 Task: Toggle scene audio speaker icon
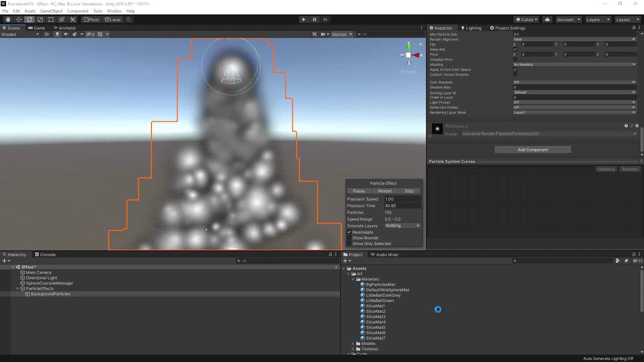click(65, 34)
